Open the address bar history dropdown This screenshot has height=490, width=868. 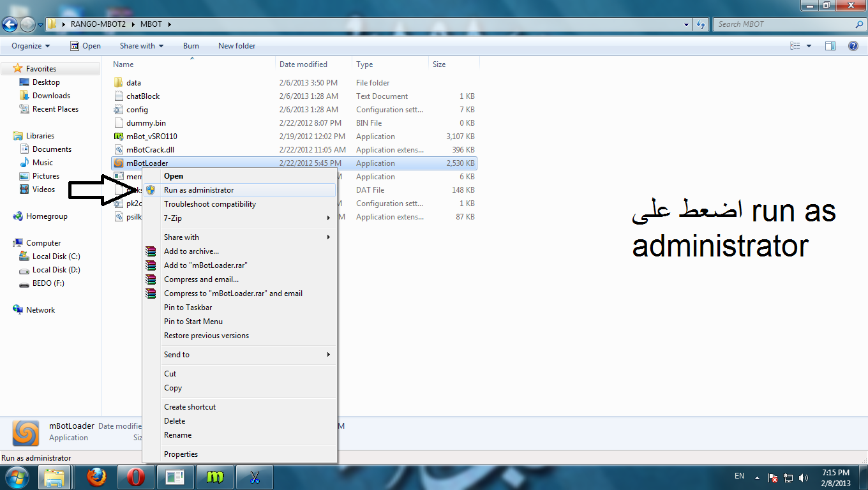(x=687, y=24)
